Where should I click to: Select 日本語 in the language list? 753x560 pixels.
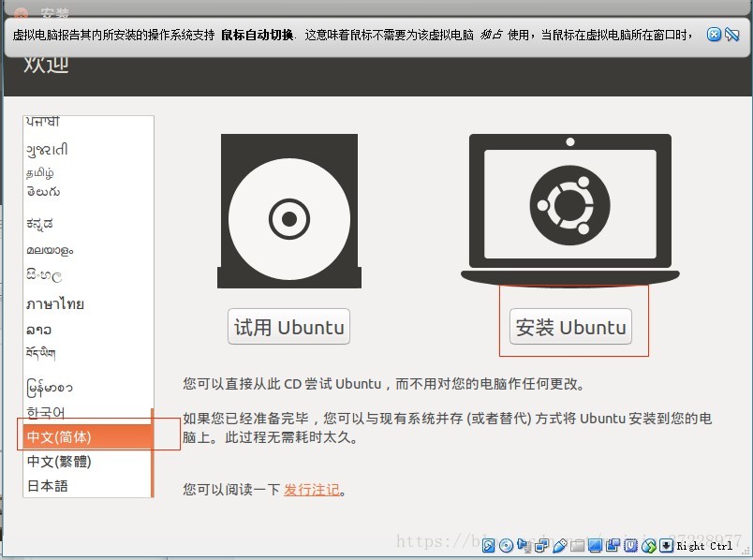click(x=88, y=486)
